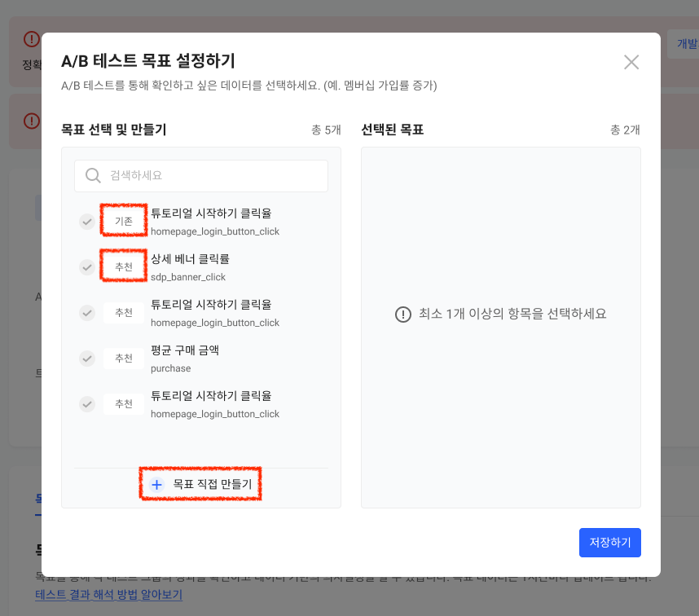Click the 선택된 목표 heading
Image resolution: width=699 pixels, height=616 pixels.
(x=393, y=130)
